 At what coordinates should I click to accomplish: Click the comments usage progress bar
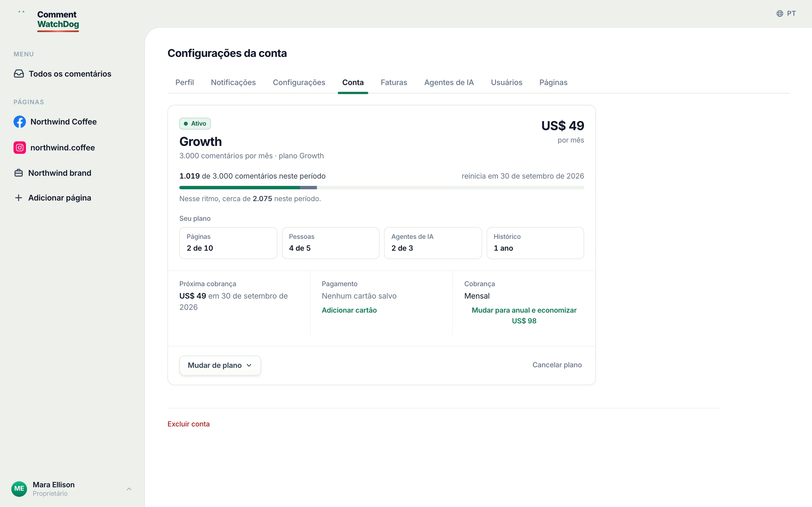[x=381, y=187]
